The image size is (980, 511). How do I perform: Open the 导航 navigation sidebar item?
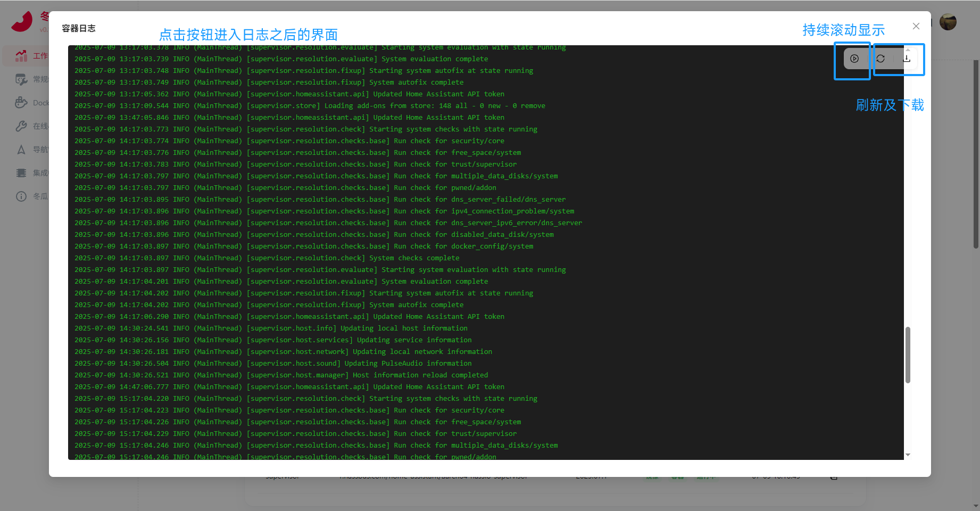pyautogui.click(x=32, y=150)
